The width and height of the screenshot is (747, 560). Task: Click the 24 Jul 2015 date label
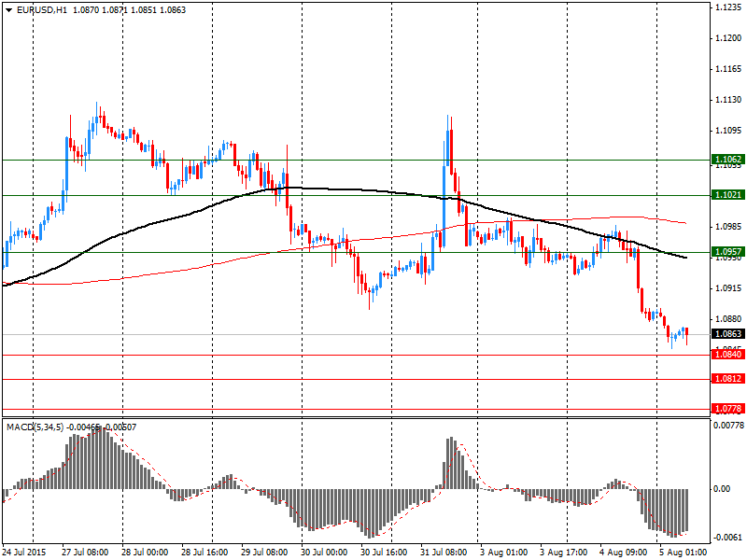[24, 553]
